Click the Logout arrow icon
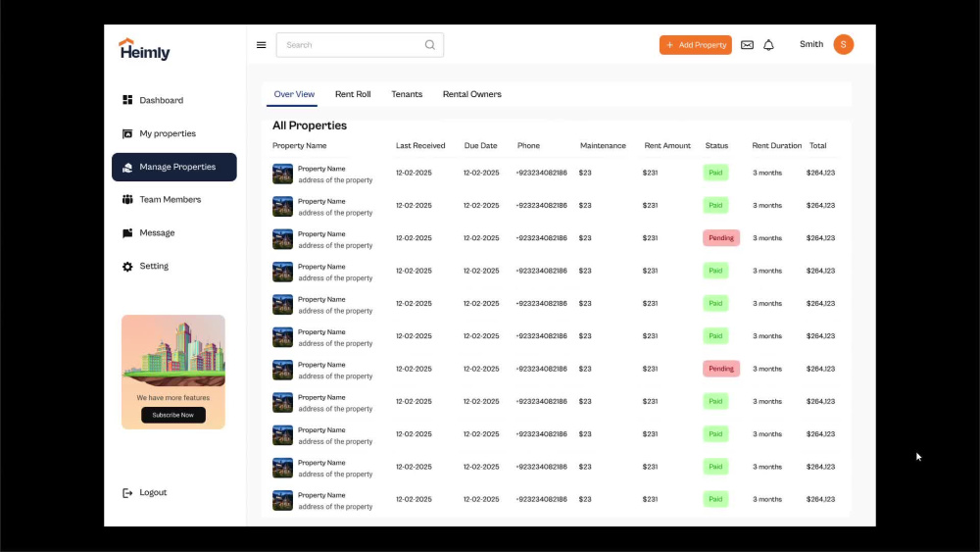The height and width of the screenshot is (552, 980). click(x=127, y=492)
